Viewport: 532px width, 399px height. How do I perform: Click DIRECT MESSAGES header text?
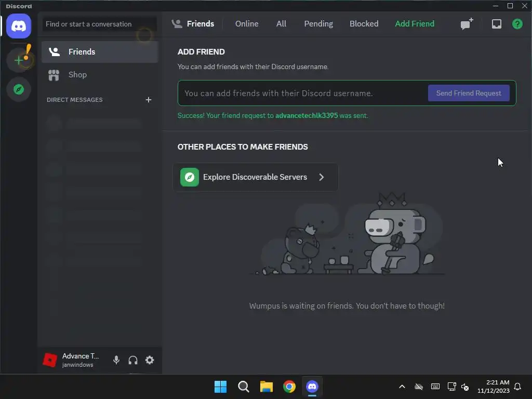(75, 100)
